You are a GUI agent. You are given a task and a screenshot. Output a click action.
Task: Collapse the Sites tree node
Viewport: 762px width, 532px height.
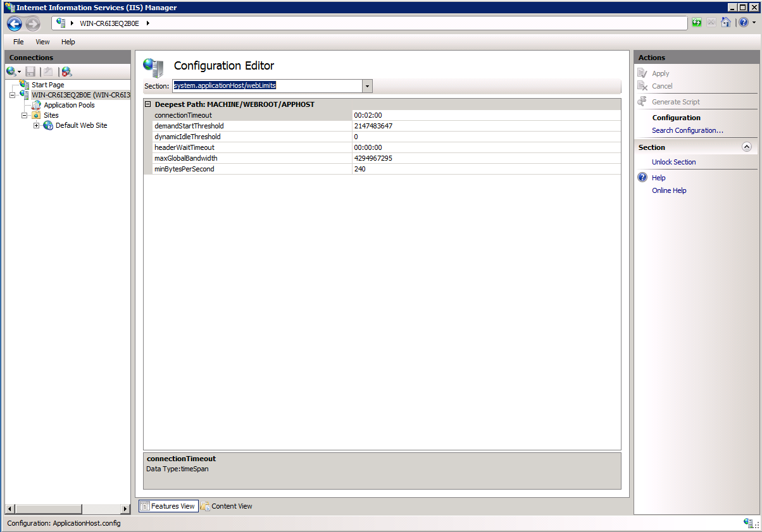[24, 115]
